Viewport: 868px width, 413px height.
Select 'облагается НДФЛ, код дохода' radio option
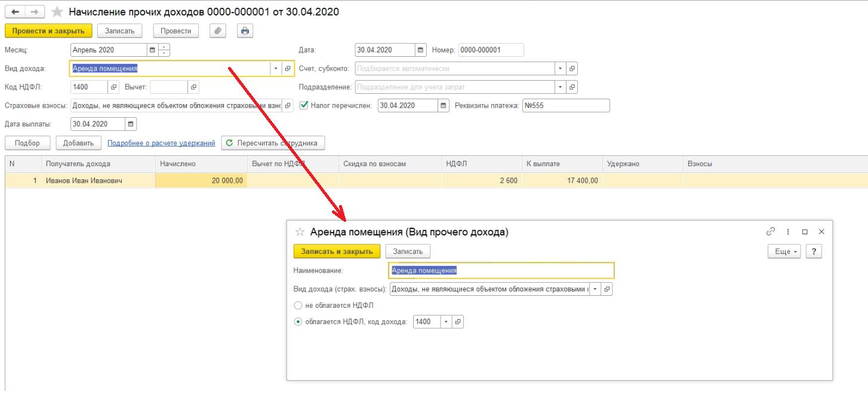(298, 322)
